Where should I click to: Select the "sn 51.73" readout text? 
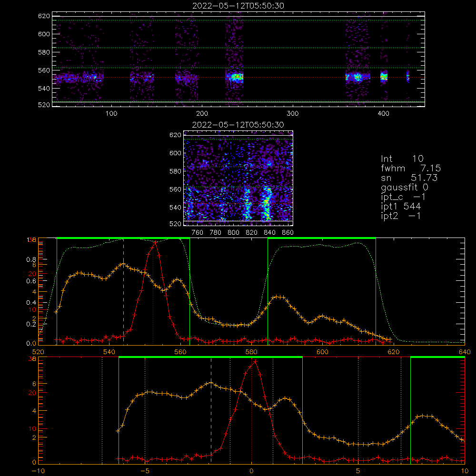[x=409, y=178]
